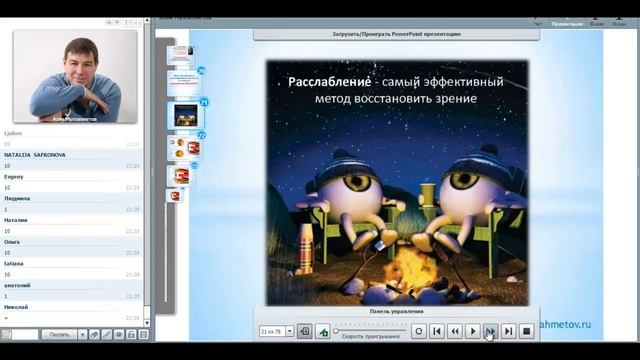Image resolution: width=640 pixels, height=360 pixels.
Task: Click the playback speed slider handle
Action: point(336,331)
